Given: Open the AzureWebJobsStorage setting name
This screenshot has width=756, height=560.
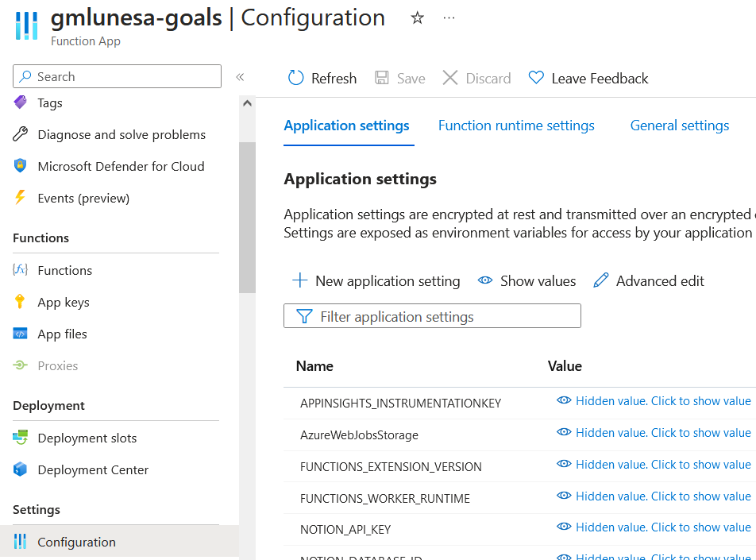Looking at the screenshot, I should [359, 435].
